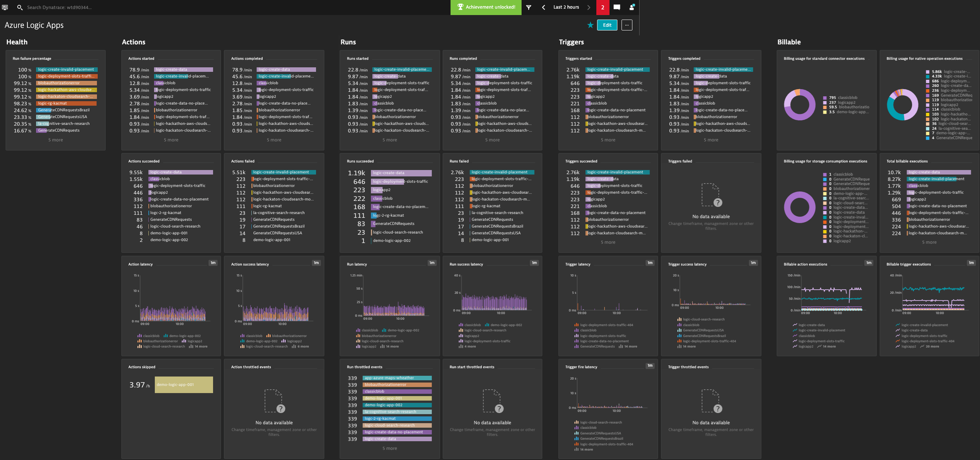Show 6 more legend entries in Action success latency
Screen dimensions: 980x460
point(300,346)
